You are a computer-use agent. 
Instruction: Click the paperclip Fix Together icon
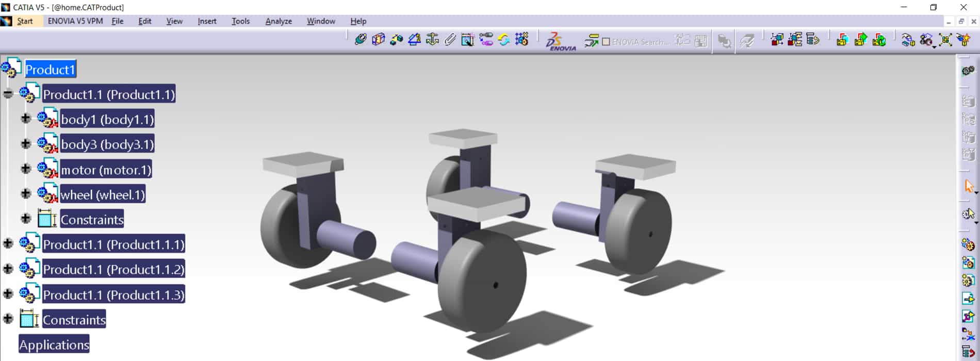[450, 40]
